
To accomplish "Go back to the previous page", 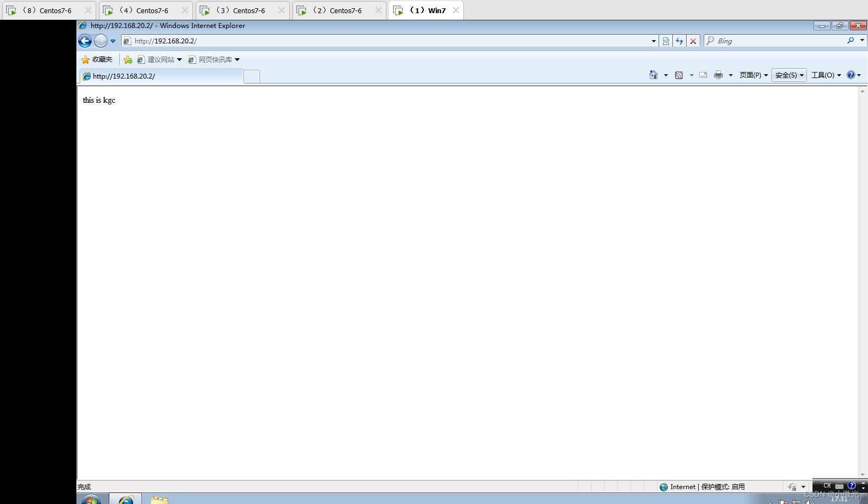I will coord(85,41).
